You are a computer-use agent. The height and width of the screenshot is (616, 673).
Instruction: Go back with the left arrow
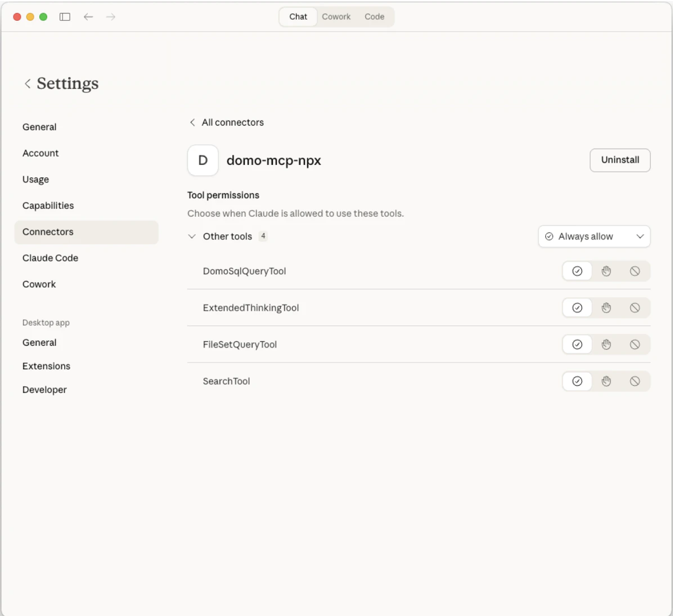pos(88,17)
